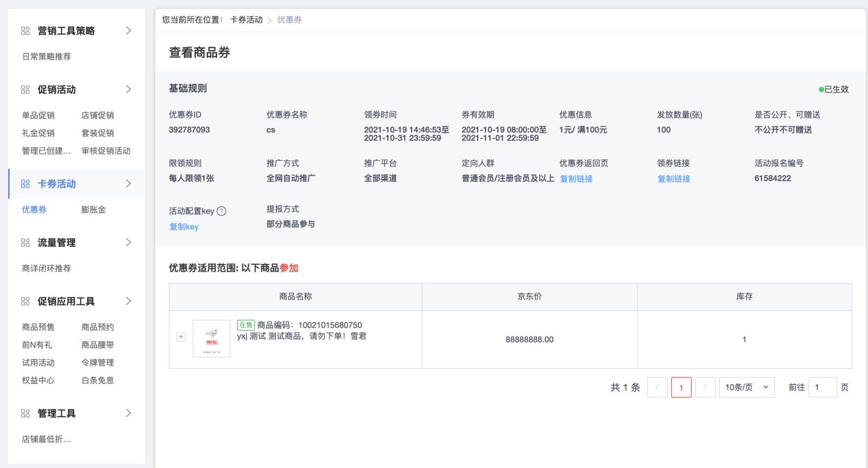Expand the product row with plus icon
The height and width of the screenshot is (468, 868).
(x=181, y=337)
